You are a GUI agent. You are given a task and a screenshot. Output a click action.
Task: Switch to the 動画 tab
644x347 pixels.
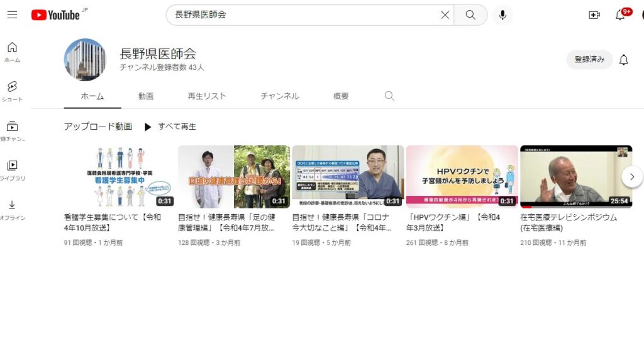tap(146, 96)
